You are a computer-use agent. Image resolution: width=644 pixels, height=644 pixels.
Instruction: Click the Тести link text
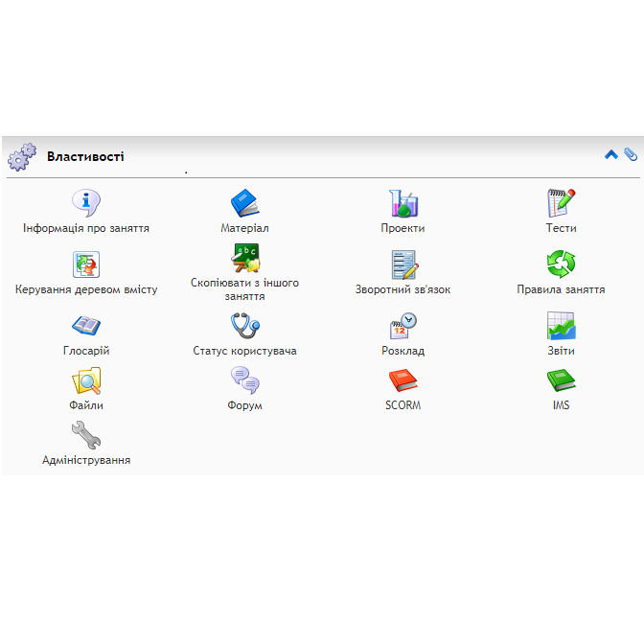(561, 228)
